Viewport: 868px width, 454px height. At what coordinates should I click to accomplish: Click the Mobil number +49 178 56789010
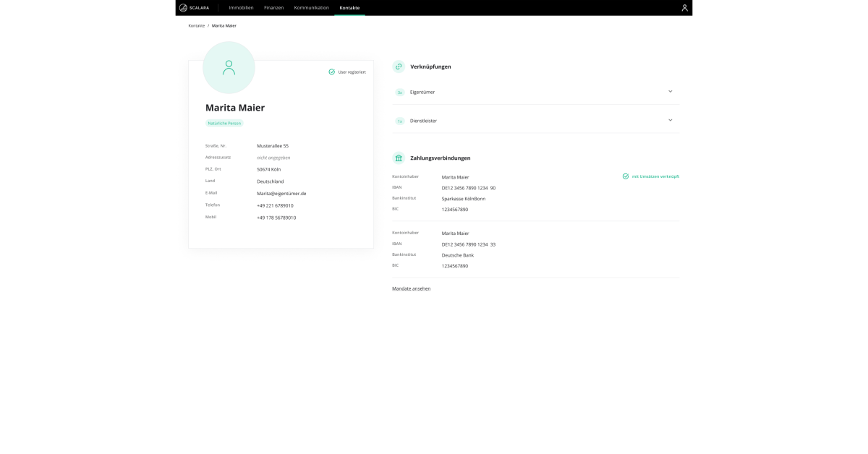(x=276, y=218)
